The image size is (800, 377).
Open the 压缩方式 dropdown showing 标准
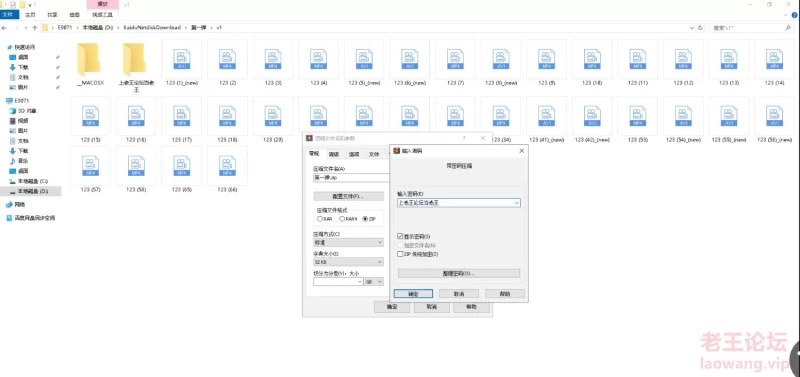(x=348, y=242)
